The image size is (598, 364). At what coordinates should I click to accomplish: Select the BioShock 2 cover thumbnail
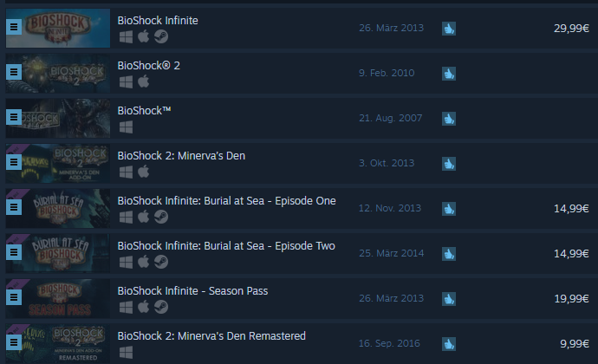point(58,74)
